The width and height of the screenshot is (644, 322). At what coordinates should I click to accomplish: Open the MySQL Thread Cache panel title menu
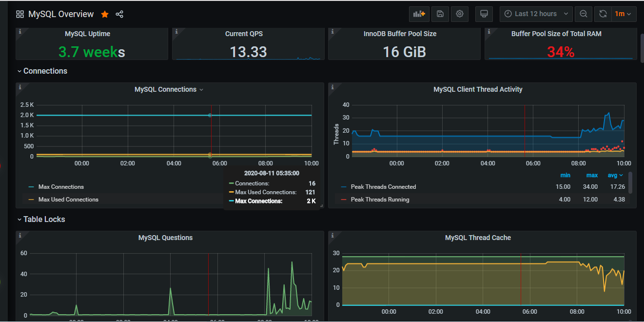(x=478, y=238)
